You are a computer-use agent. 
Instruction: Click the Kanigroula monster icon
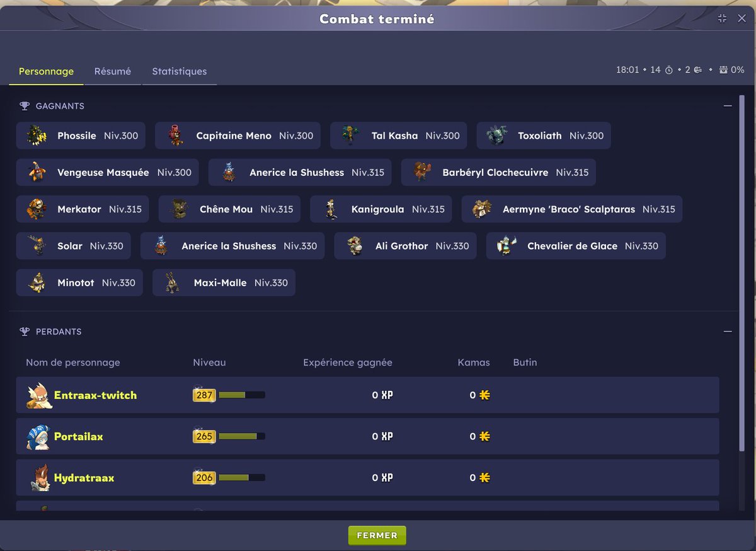331,209
